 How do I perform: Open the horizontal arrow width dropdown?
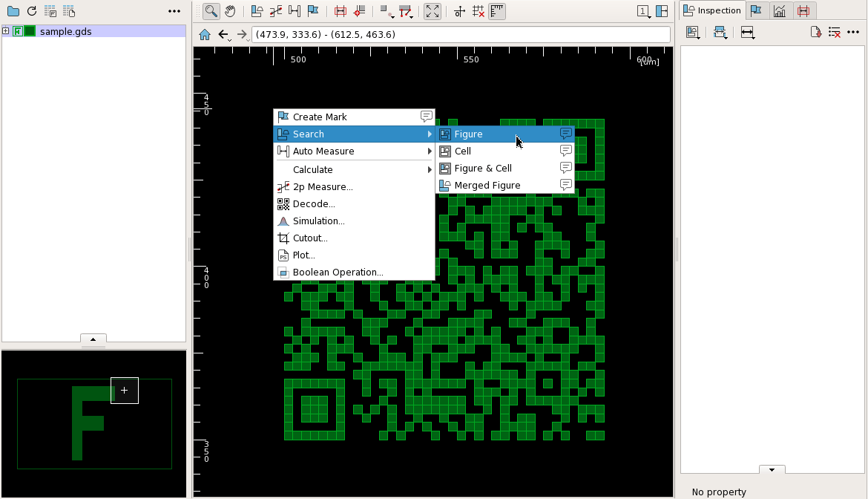[x=748, y=33]
